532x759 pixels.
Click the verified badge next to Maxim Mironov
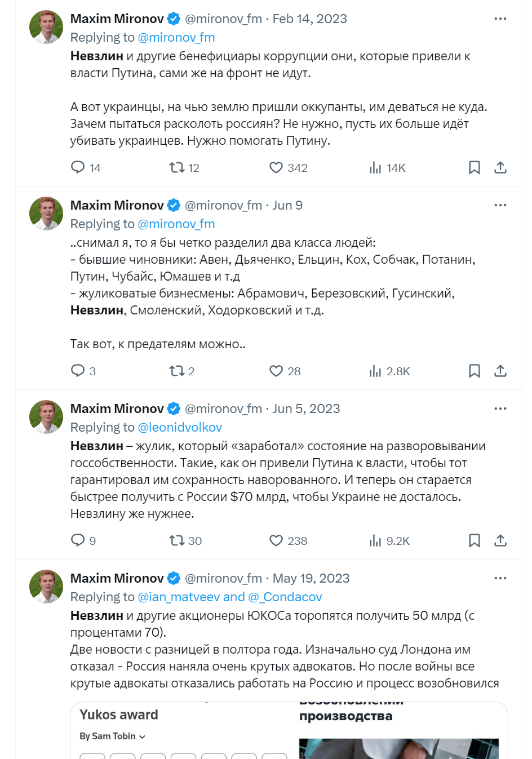[x=173, y=18]
